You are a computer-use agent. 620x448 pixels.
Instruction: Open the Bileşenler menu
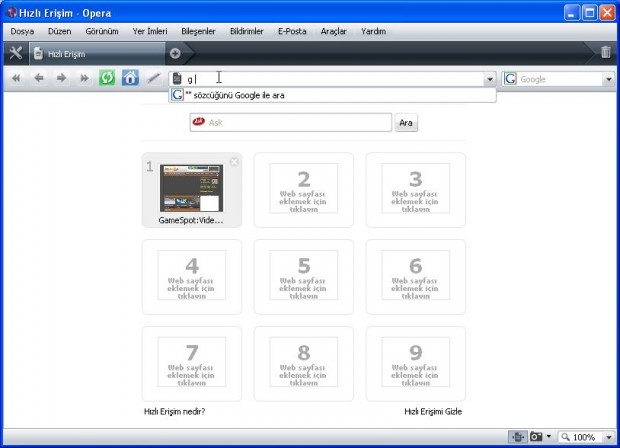198,32
